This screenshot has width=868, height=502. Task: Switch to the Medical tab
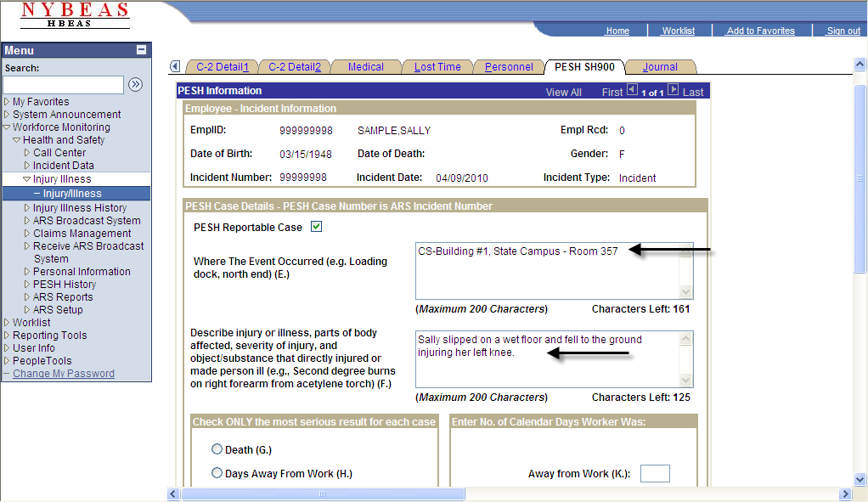pyautogui.click(x=366, y=67)
